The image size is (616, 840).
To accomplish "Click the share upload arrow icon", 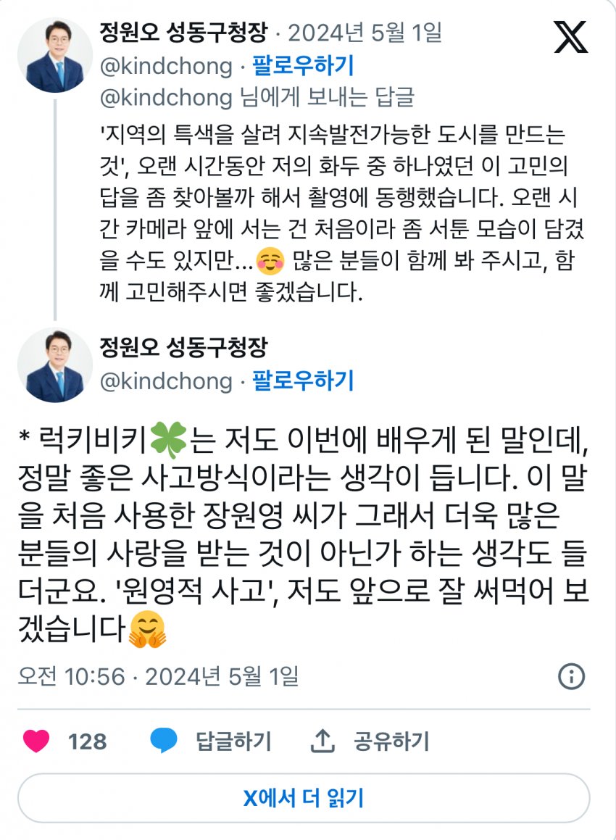I will 321,741.
